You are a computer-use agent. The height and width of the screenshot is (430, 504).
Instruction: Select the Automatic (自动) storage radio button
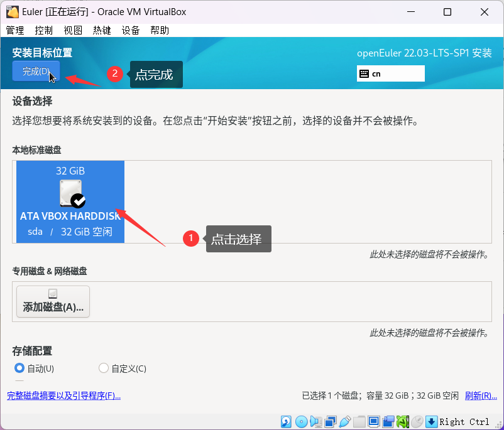pos(19,368)
